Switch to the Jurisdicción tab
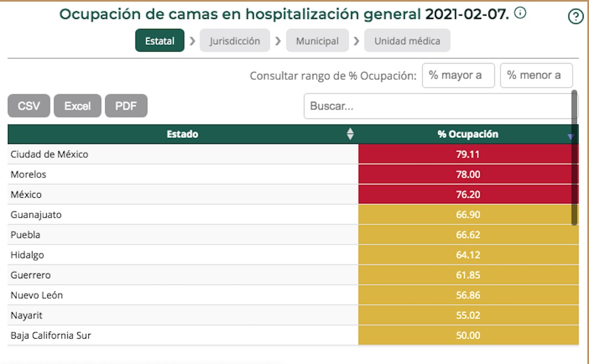This screenshot has height=364, width=589. (235, 41)
